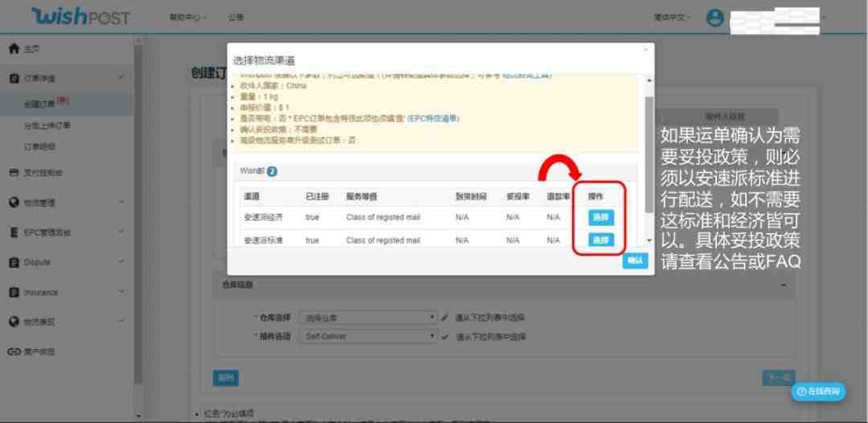The image size is (868, 423).
Task: Click the 物流管理 globe icon
Action: (14, 202)
